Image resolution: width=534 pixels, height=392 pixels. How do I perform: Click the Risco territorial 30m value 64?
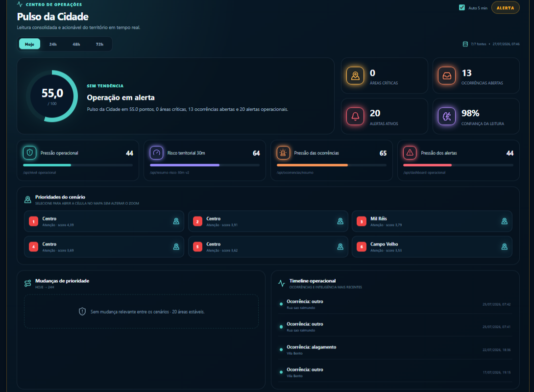point(256,153)
